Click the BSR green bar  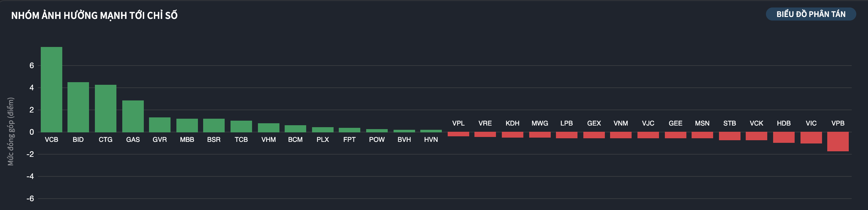pos(214,126)
